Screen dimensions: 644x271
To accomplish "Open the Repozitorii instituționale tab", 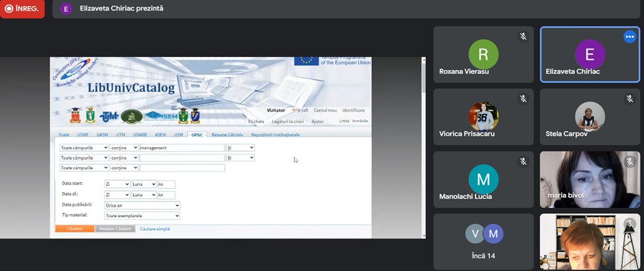I will click(x=275, y=135).
